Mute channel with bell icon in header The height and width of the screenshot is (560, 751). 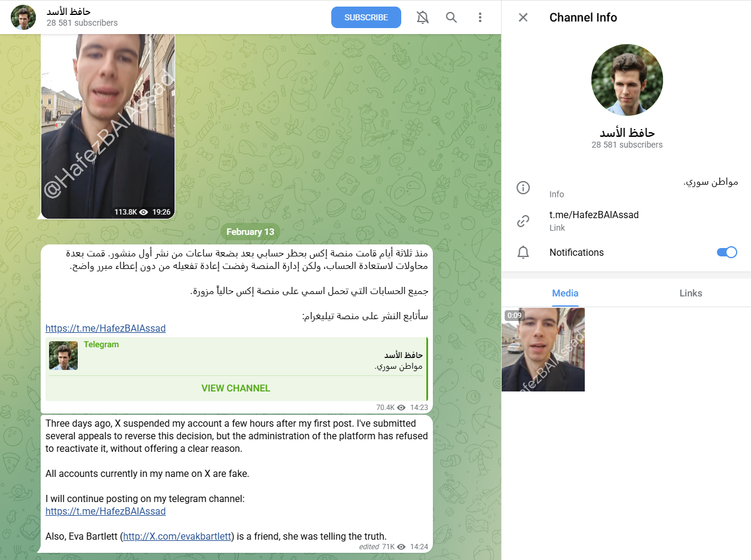(423, 17)
